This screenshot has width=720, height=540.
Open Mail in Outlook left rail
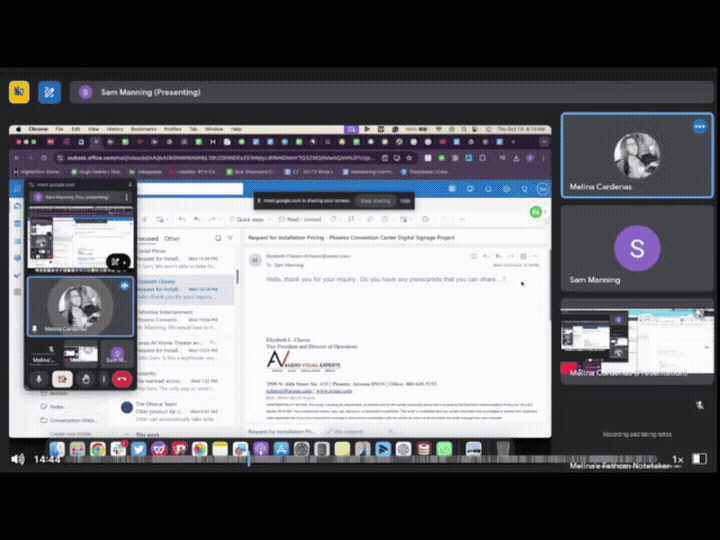click(17, 206)
